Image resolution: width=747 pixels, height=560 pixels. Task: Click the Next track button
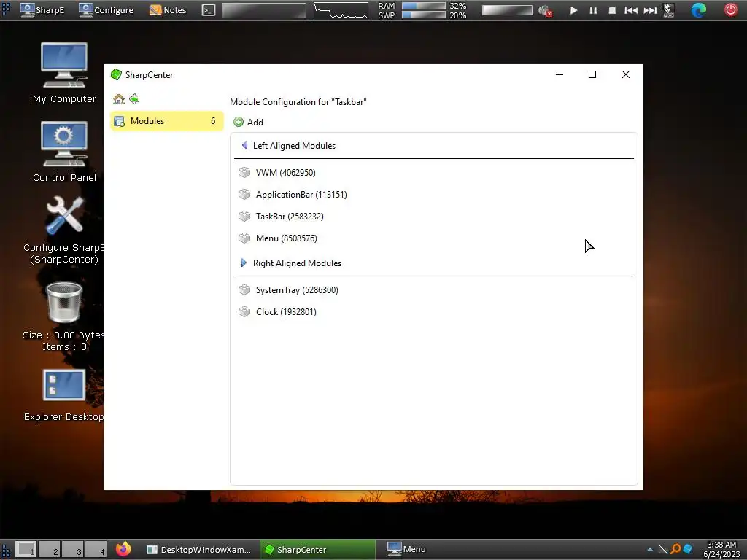tap(650, 10)
